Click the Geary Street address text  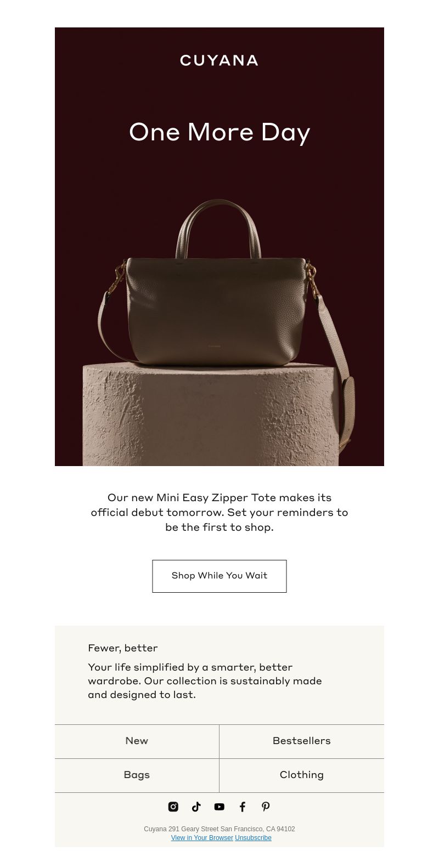pos(219,829)
